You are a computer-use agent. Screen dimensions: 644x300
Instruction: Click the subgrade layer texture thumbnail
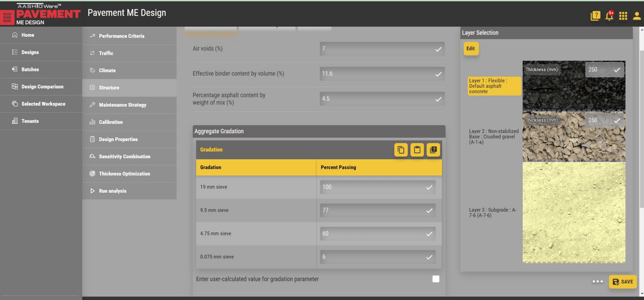(574, 212)
